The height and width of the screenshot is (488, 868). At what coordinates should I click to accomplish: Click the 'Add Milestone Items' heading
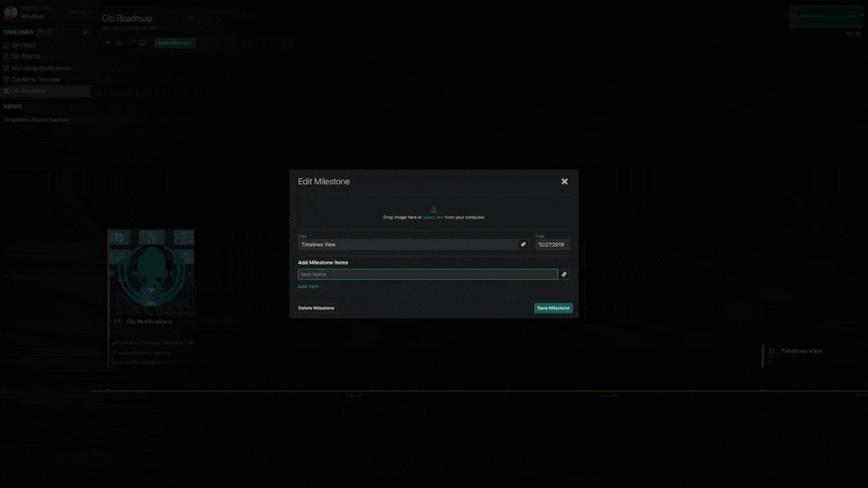pos(323,263)
